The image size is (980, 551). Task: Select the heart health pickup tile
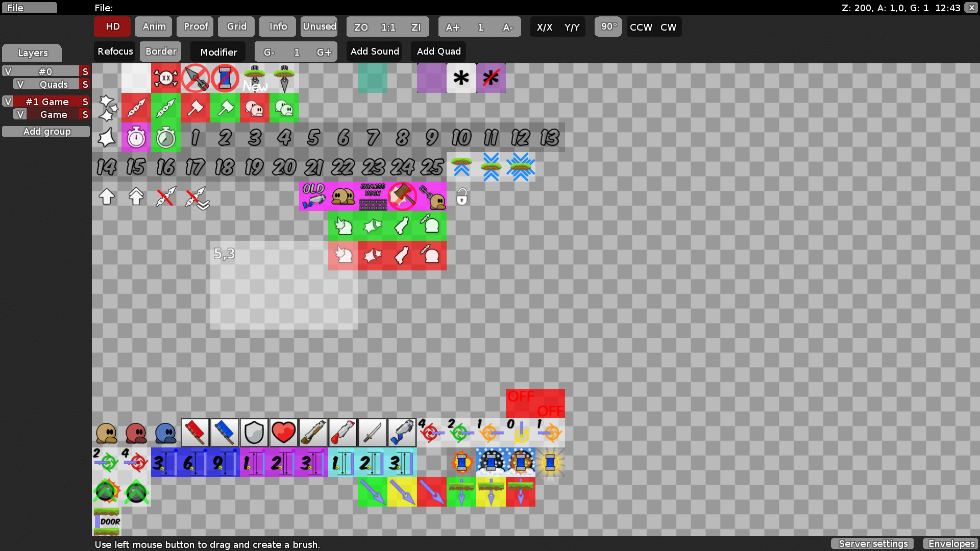284,432
